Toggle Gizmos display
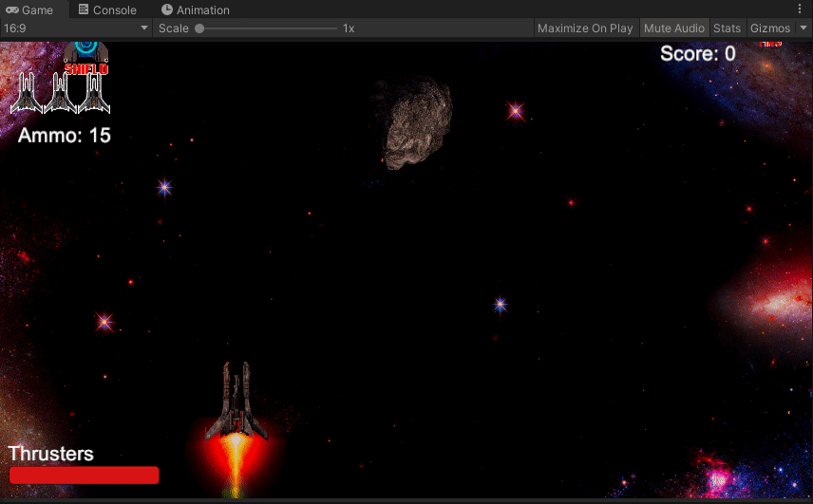The width and height of the screenshot is (813, 504). [770, 28]
